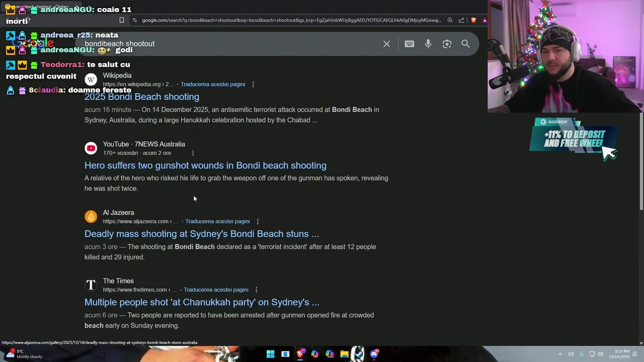Image resolution: width=644 pixels, height=362 pixels.
Task: Open Steam from the taskbar
Action: (x=359, y=354)
